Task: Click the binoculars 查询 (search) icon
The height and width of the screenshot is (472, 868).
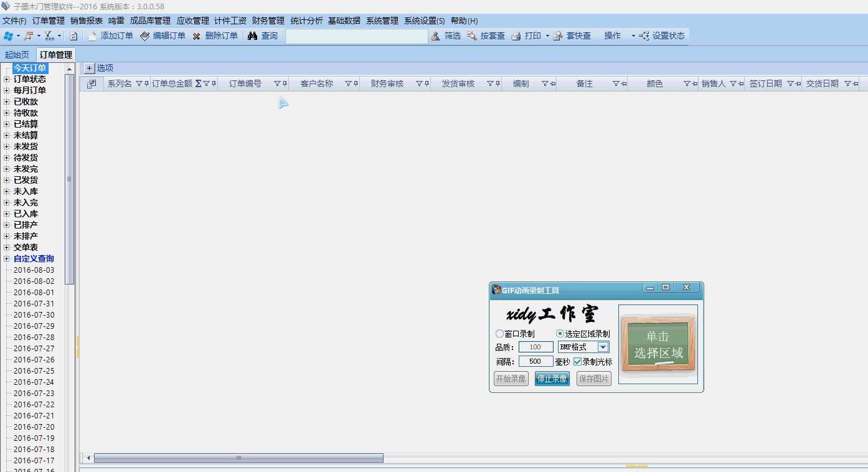Action: tap(252, 36)
